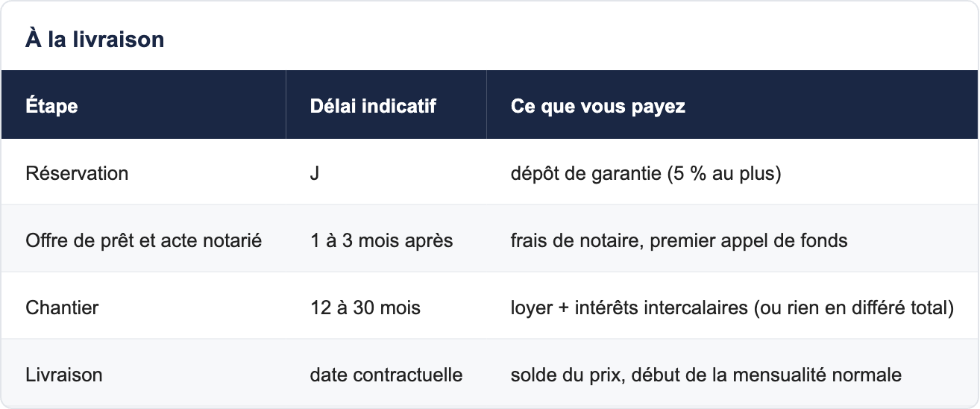The width and height of the screenshot is (980, 409).
Task: Click the 'date contractuelle' cell
Action: pos(386,375)
